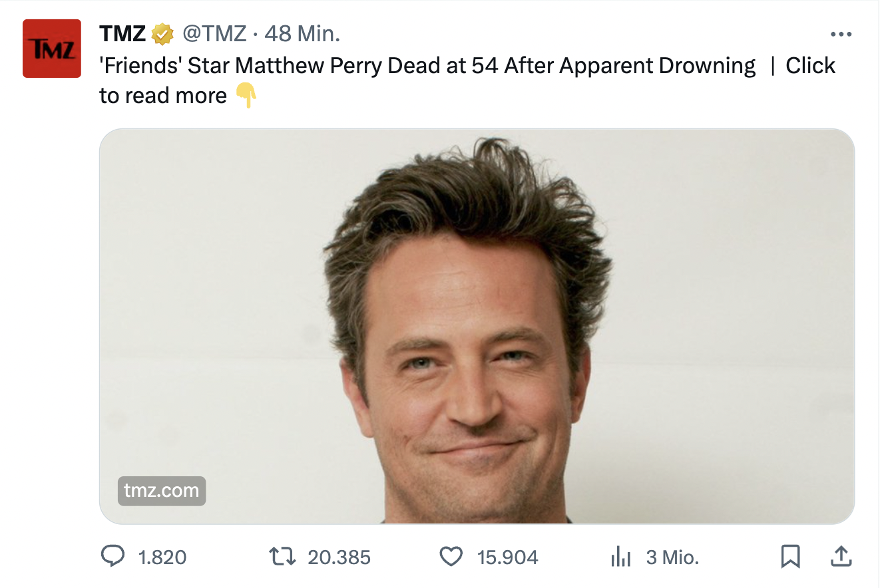Click the 20.385 reposts count
Screen dimensions: 880x588
pos(339,557)
